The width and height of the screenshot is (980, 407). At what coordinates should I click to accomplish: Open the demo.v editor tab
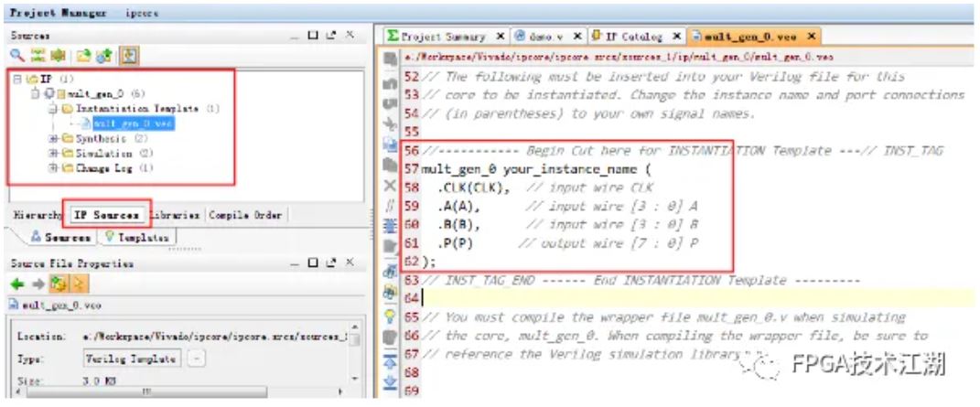(548, 37)
